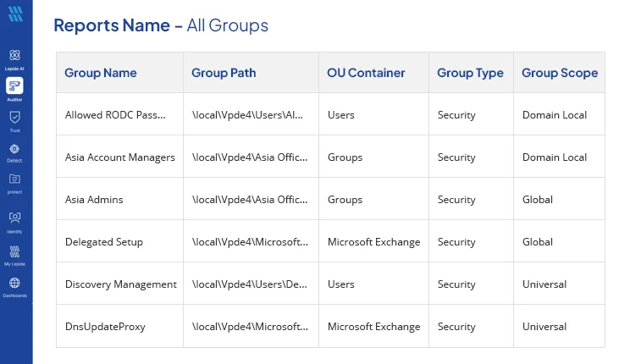Click path \local\Vpde4\Users\Al...
The width and height of the screenshot is (619, 364).
(247, 115)
